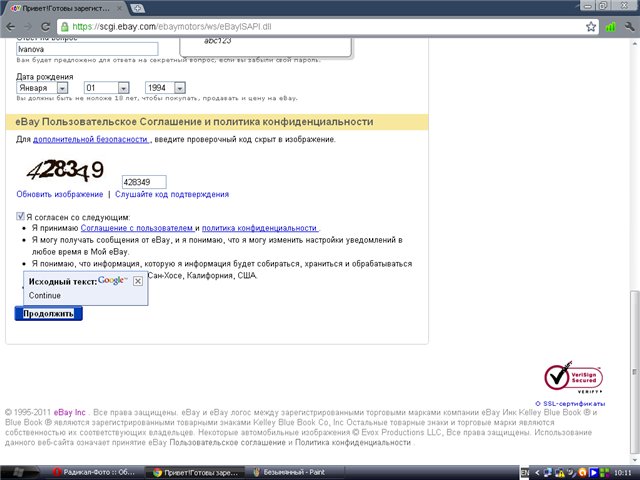640x480 pixels.
Task: Toggle the 'Я согласен со следующим' checkbox
Action: [20, 216]
